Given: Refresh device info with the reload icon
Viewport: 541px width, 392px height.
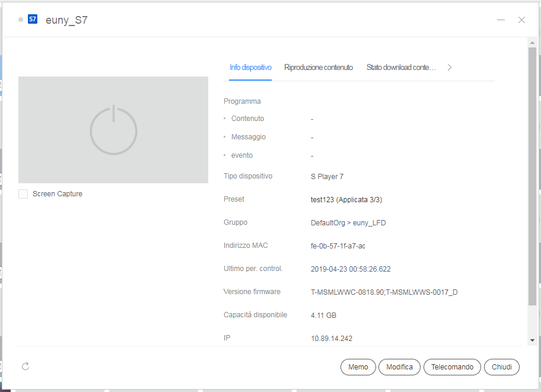Looking at the screenshot, I should point(26,366).
